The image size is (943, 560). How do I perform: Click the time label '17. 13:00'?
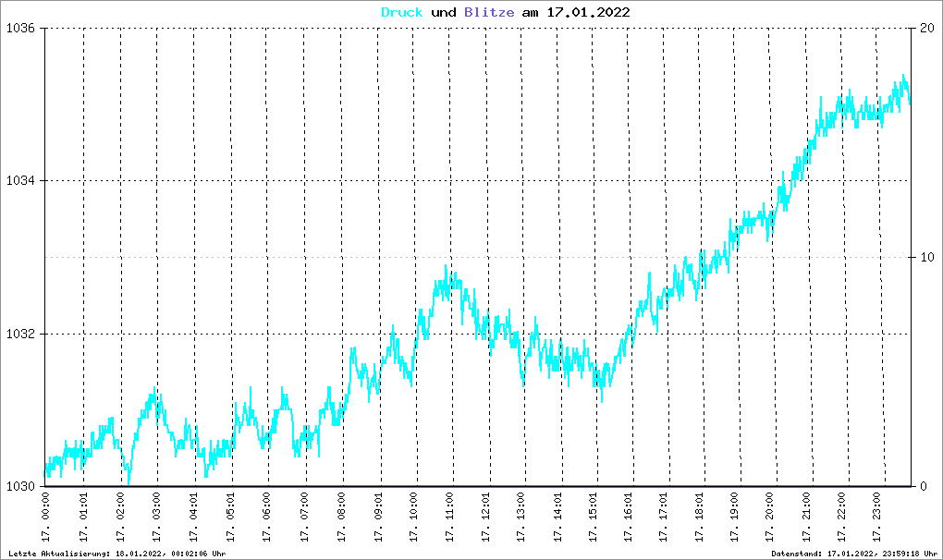pyautogui.click(x=520, y=517)
